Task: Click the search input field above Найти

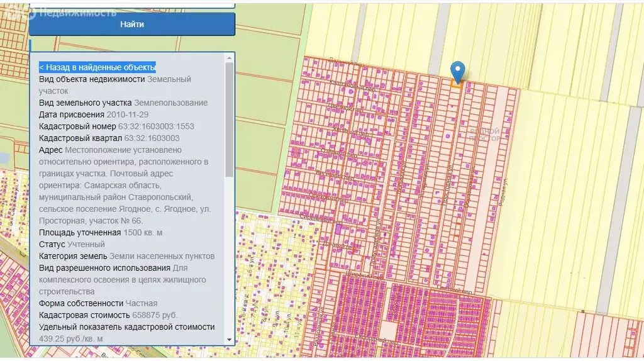Action: coord(132,5)
